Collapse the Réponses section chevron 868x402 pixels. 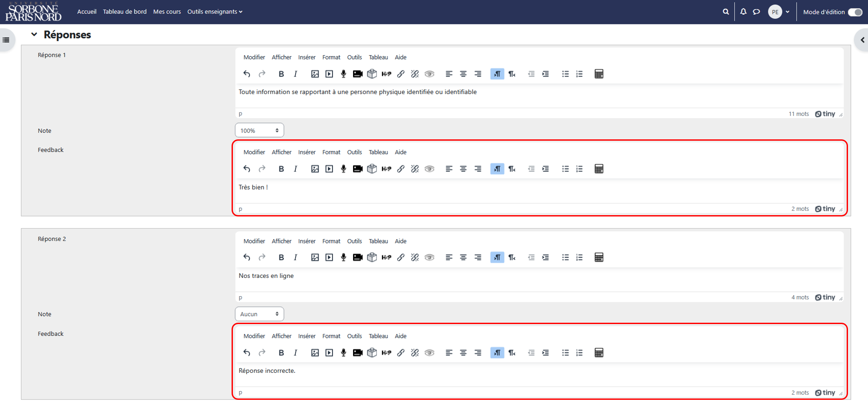(34, 34)
